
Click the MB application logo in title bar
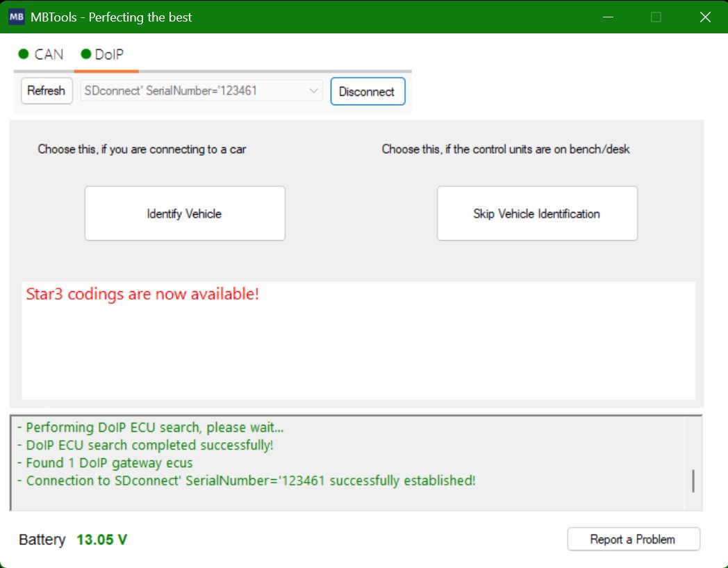click(x=17, y=17)
